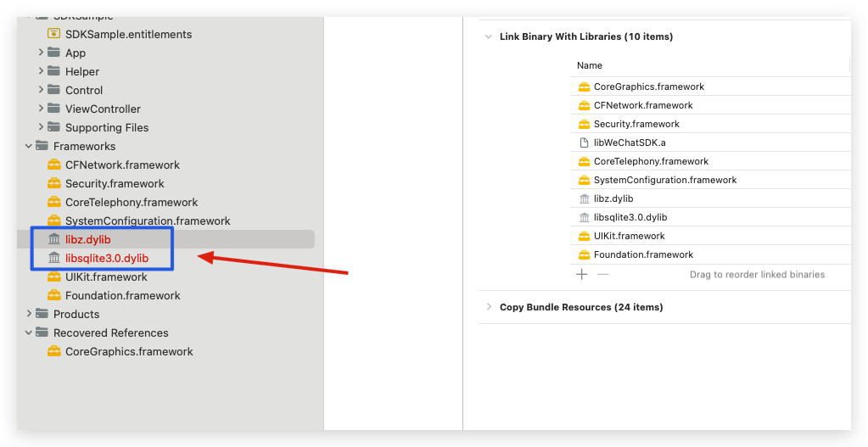Expand the Products folder

click(29, 314)
